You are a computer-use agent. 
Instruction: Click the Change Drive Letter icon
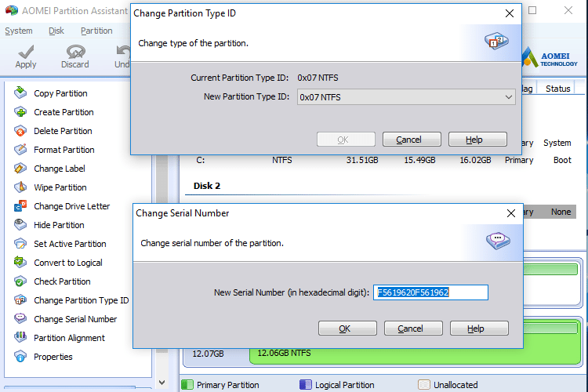click(x=20, y=205)
